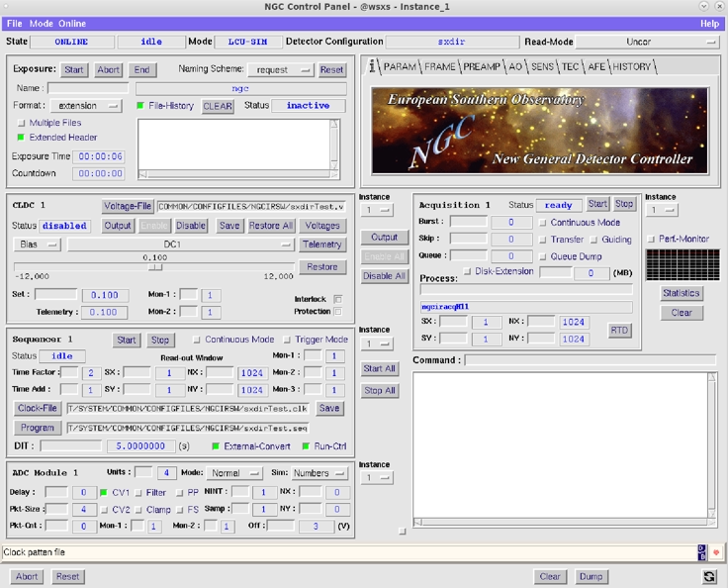
Task: Click the refresh icon at bottom right
Action: tap(709, 576)
